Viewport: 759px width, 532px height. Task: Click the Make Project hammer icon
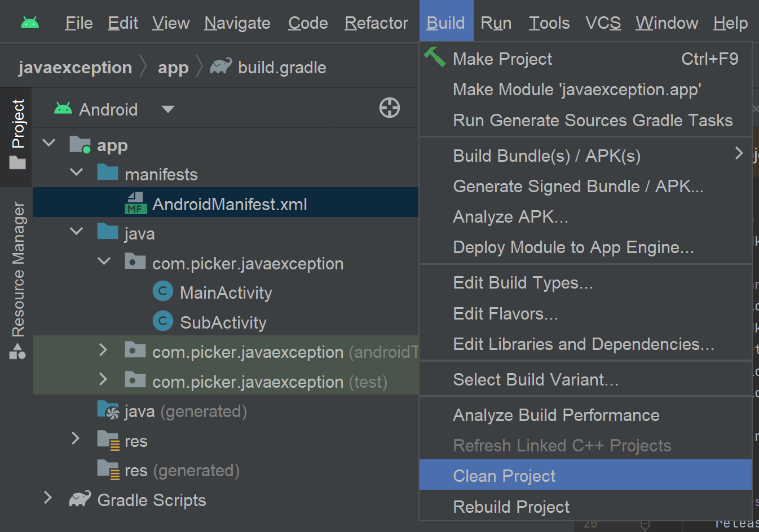click(435, 57)
